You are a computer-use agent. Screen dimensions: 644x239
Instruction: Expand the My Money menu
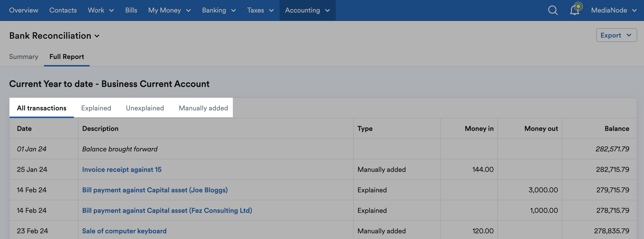169,10
